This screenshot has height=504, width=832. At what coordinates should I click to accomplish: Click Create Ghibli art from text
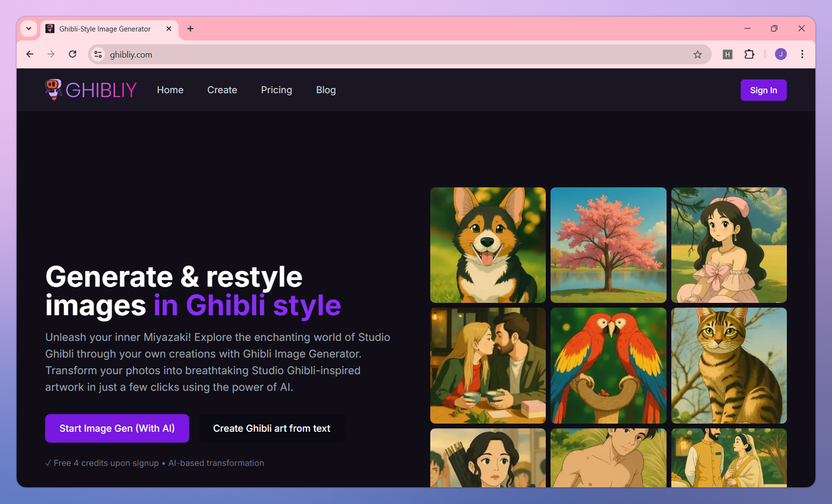coord(272,428)
